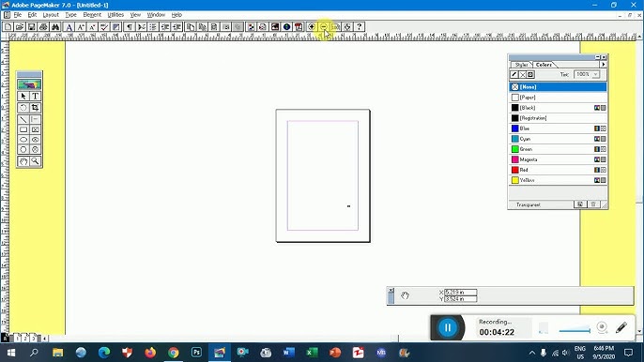Screen dimensions: 644x362
Task: Click the paragraph mark toolbar icon
Action: click(129, 26)
